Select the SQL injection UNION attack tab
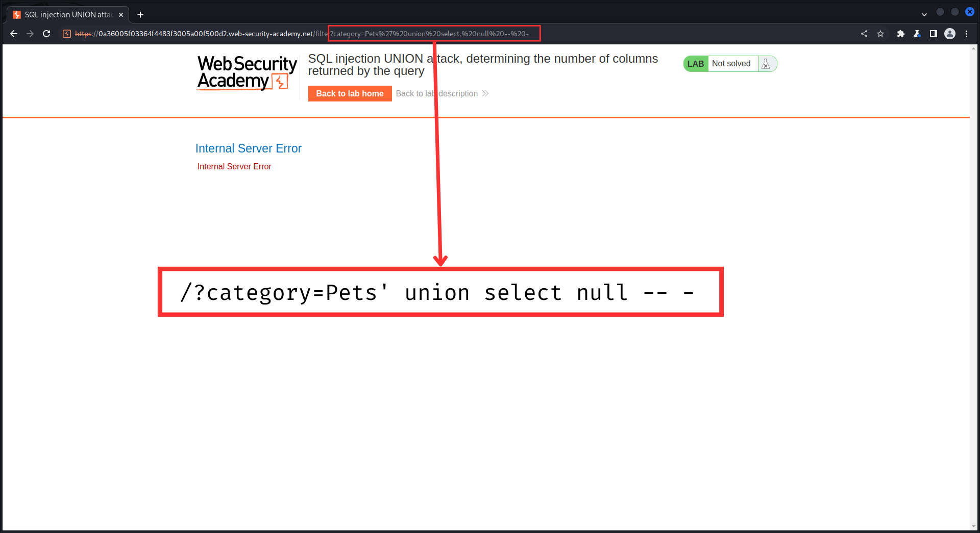Screen dimensions: 980x533 [66, 15]
